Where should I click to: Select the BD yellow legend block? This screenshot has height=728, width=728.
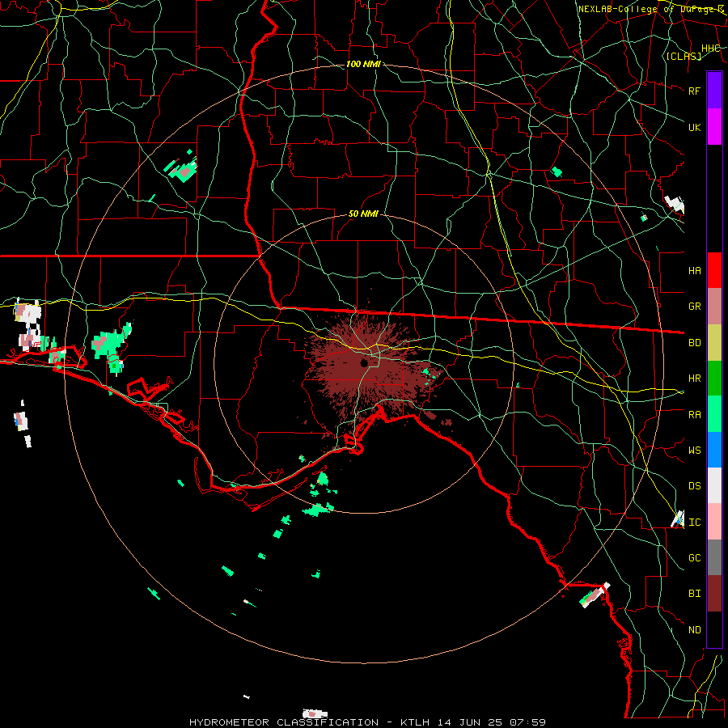[x=714, y=342]
